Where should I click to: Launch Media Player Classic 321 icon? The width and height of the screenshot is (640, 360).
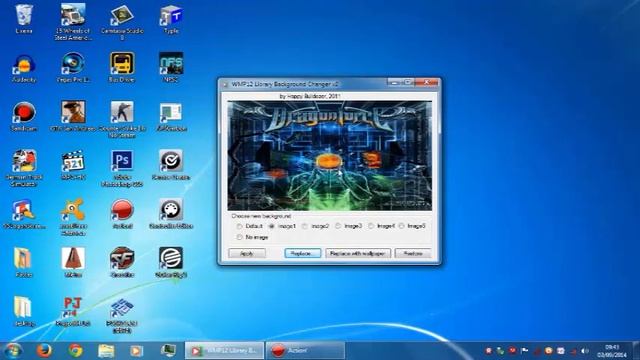tap(73, 165)
